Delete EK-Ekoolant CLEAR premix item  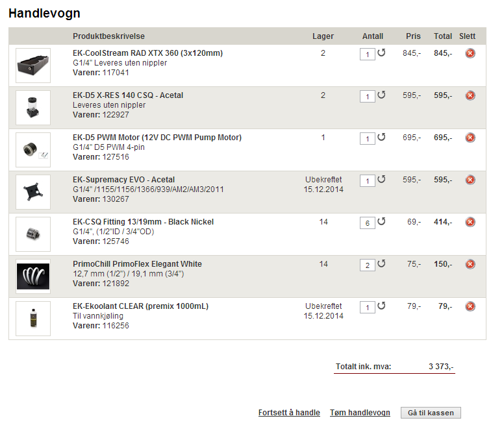(x=470, y=306)
